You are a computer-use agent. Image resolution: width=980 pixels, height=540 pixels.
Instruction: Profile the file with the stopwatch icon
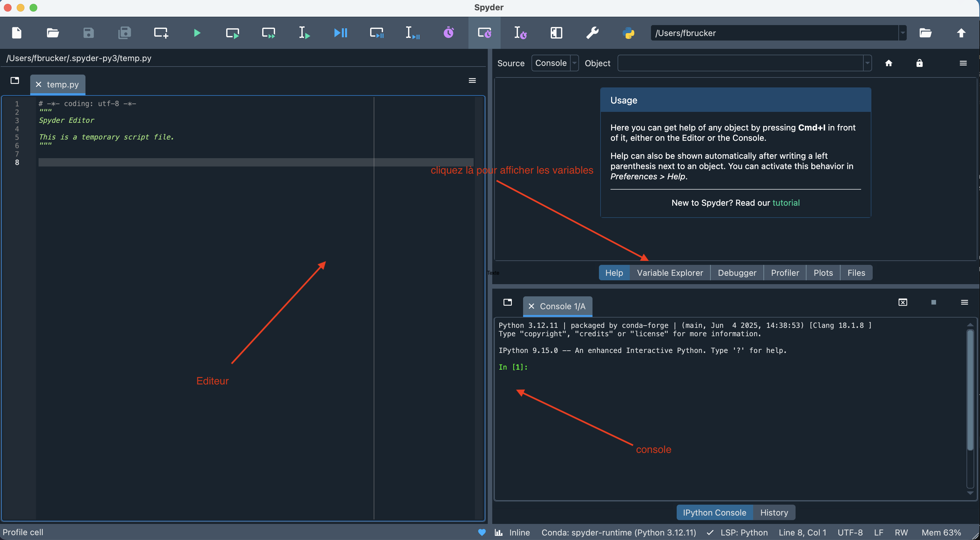449,33
